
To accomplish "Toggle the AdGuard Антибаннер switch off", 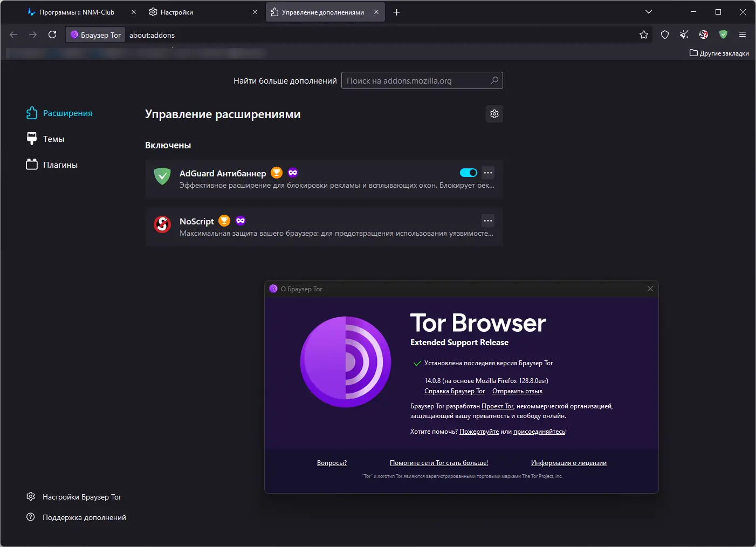I will pyautogui.click(x=469, y=173).
